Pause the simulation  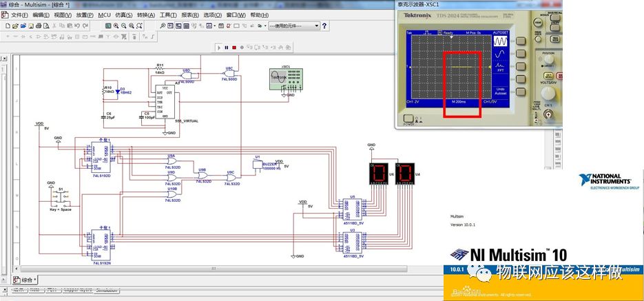[227, 48]
